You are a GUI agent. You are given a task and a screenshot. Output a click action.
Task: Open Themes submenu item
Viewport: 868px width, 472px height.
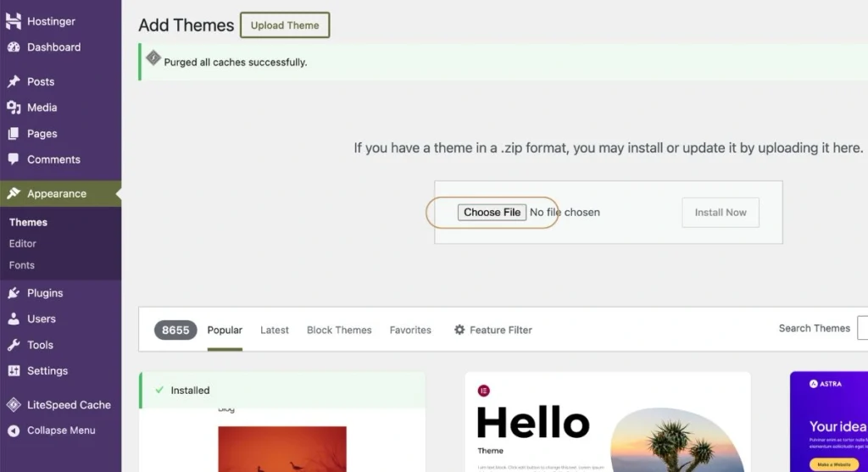[x=28, y=222]
